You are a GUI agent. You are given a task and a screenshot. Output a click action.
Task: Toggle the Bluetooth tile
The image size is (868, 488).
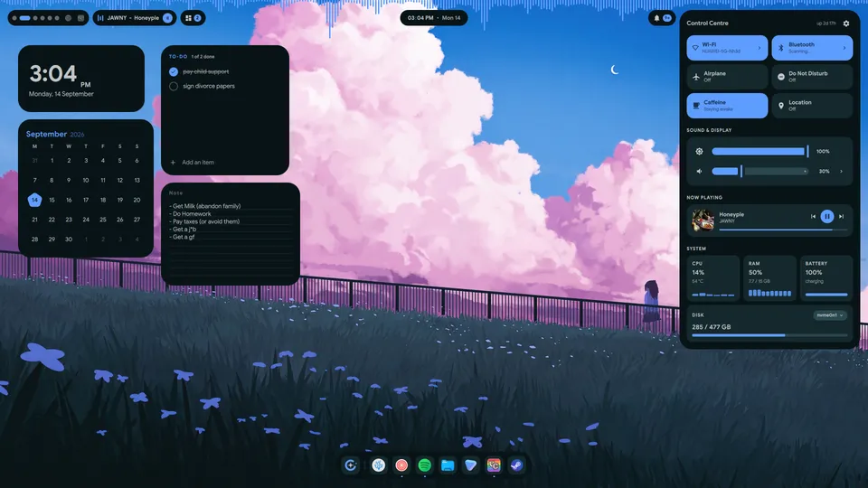[x=812, y=48]
